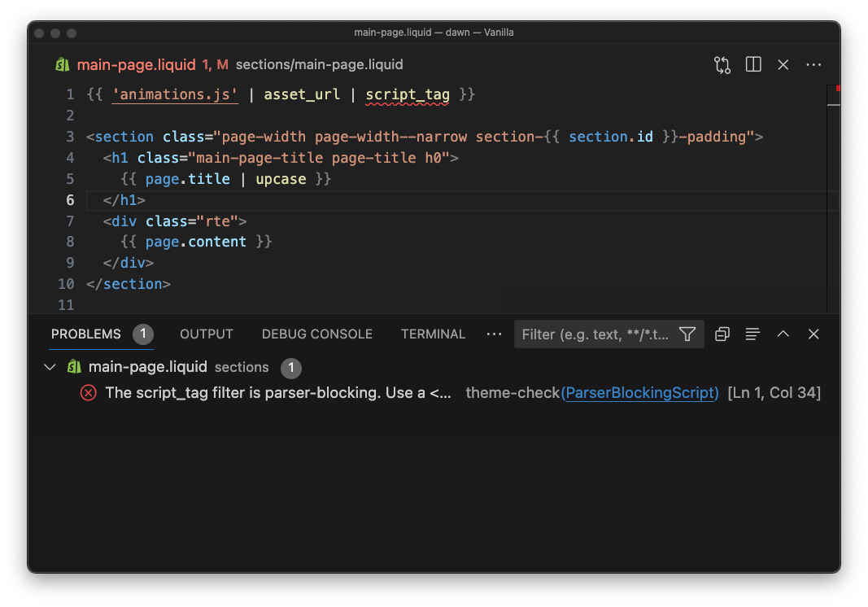Click page.content on line 8

tap(195, 242)
